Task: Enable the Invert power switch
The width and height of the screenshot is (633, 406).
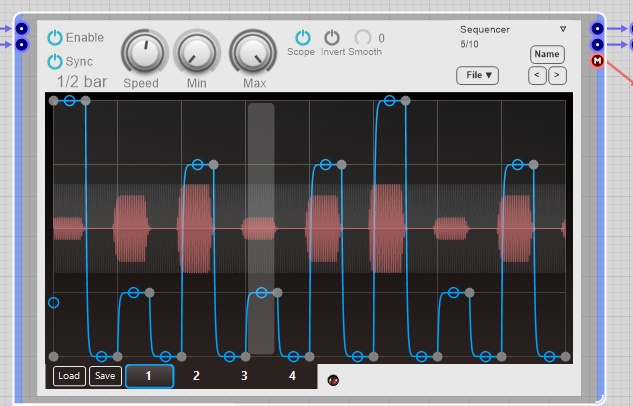Action: (x=332, y=37)
